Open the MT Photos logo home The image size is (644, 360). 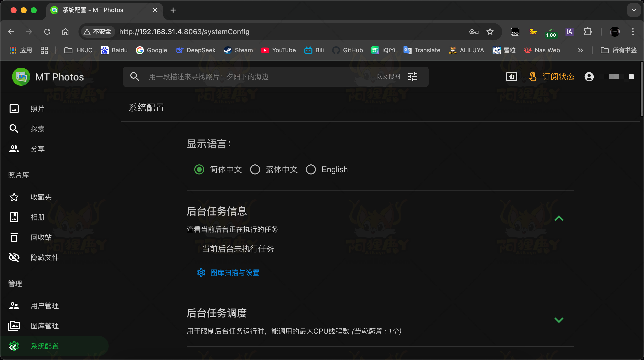(48, 77)
